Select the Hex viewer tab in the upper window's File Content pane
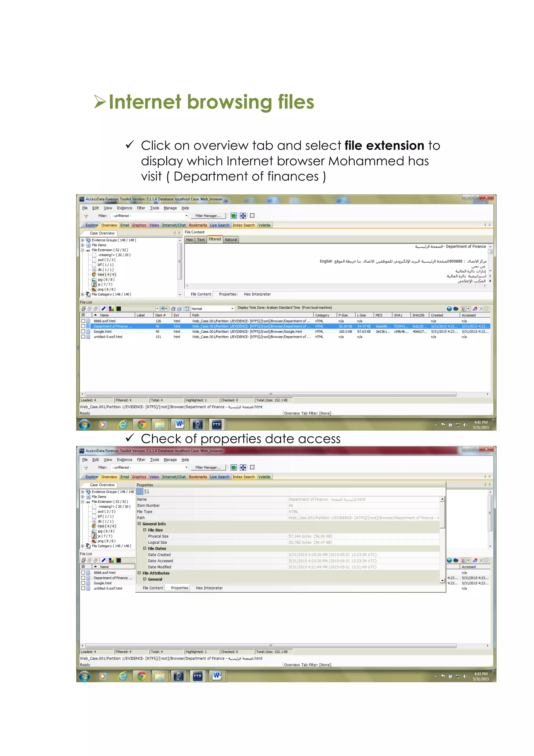Image resolution: width=534 pixels, height=756 pixels. tap(190, 240)
